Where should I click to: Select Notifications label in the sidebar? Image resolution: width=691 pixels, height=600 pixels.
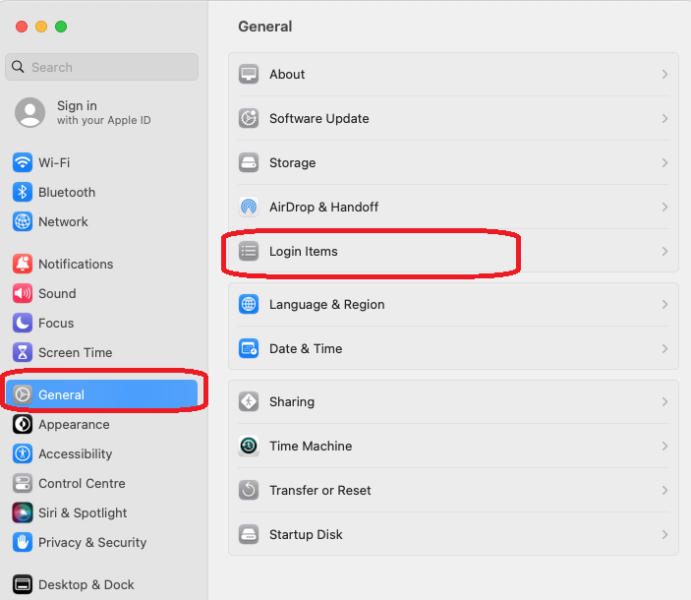point(76,264)
